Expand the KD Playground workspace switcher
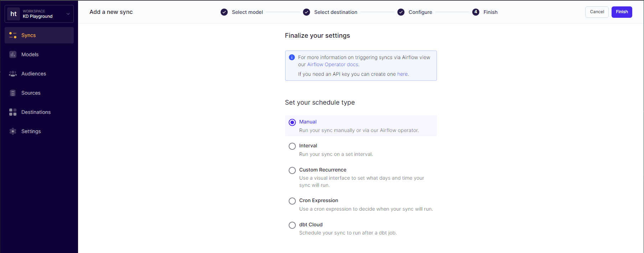The image size is (644, 253). tap(68, 14)
